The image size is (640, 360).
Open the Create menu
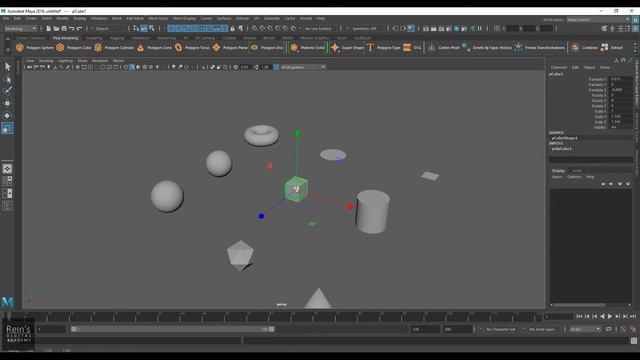[31, 18]
